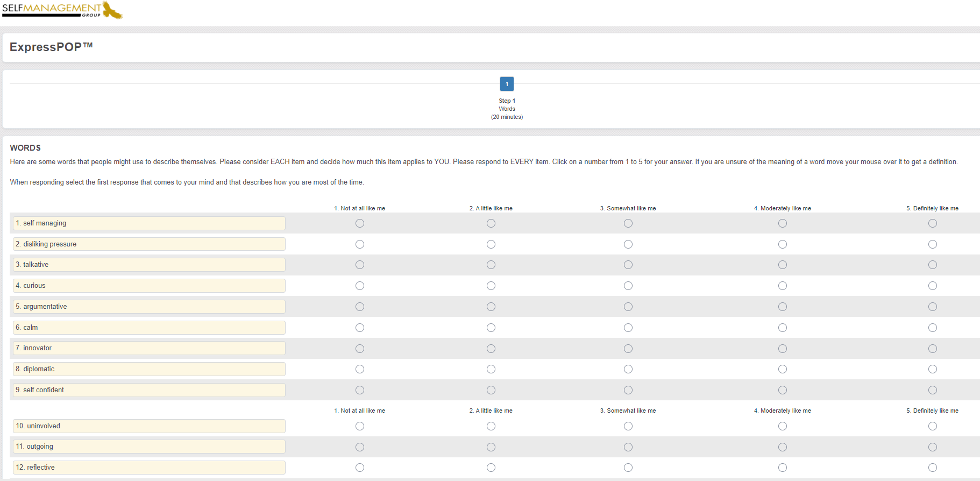980x481 pixels.
Task: Click the '10. uninvolved' word label
Action: (149, 426)
